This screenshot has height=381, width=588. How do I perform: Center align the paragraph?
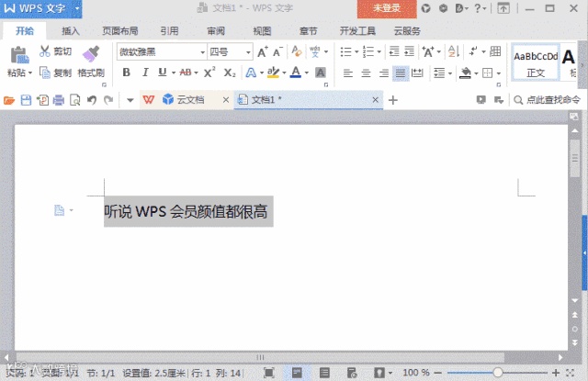[x=366, y=73]
